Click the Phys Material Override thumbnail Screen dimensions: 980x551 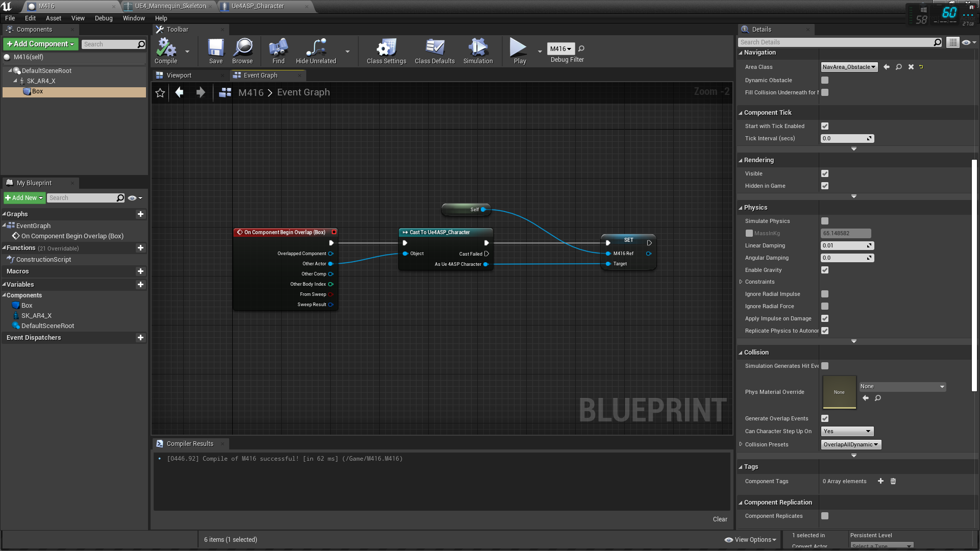(839, 392)
